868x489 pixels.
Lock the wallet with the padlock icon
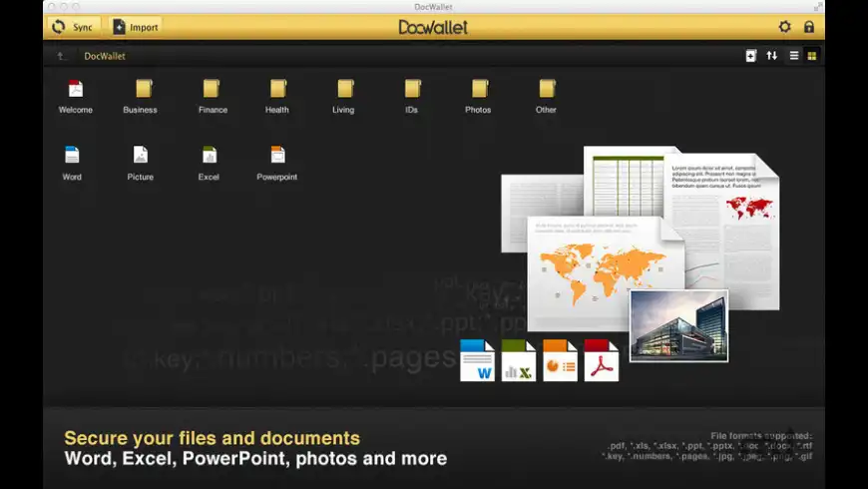tap(809, 27)
